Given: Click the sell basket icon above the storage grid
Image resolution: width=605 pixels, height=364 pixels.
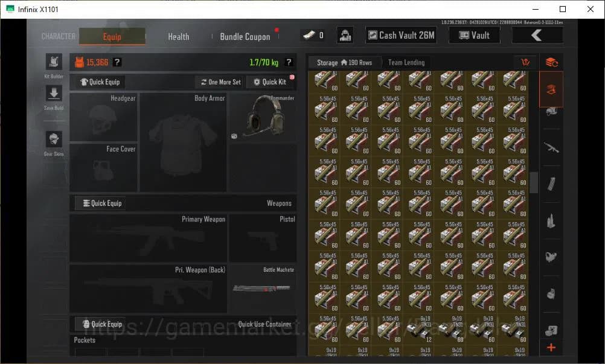Looking at the screenshot, I should [525, 62].
